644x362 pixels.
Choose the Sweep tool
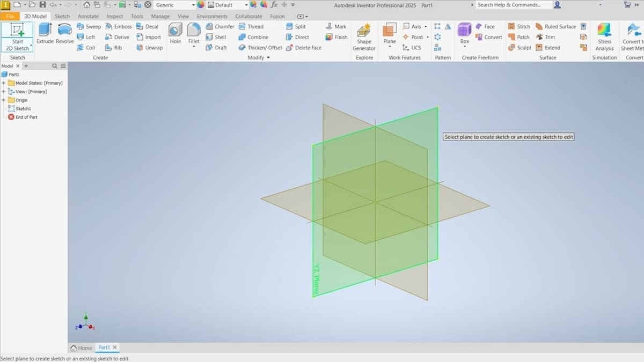pyautogui.click(x=89, y=26)
